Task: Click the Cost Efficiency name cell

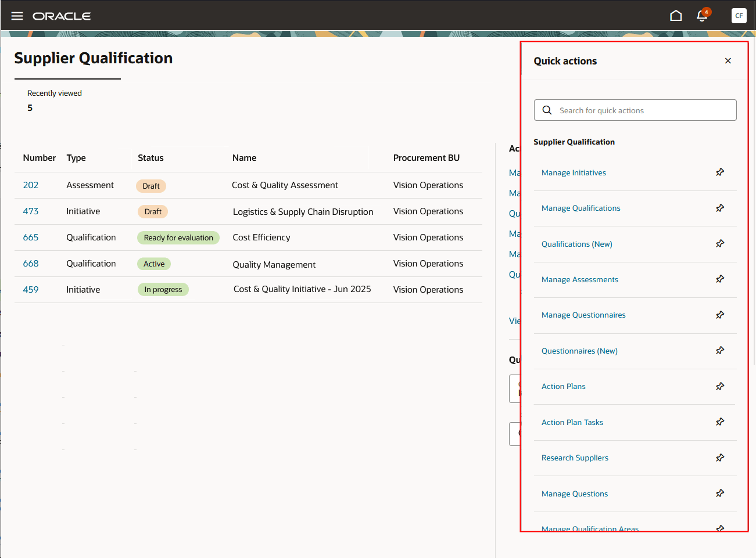Action: tap(261, 237)
